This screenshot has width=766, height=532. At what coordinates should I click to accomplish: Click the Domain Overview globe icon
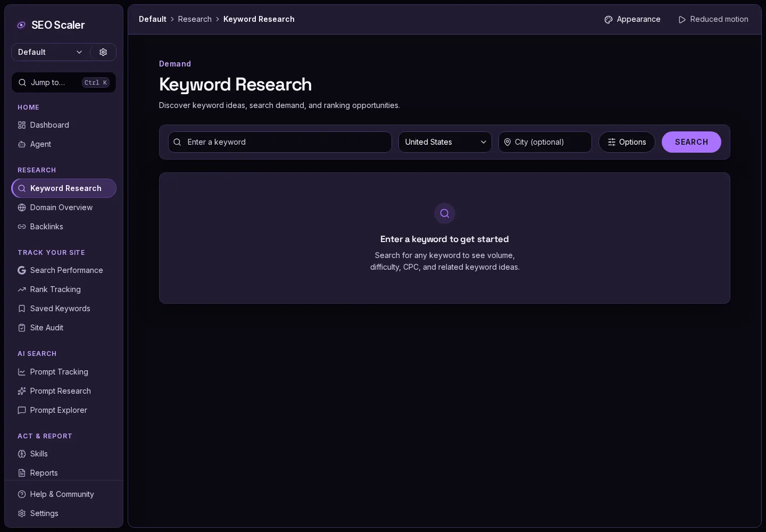22,207
